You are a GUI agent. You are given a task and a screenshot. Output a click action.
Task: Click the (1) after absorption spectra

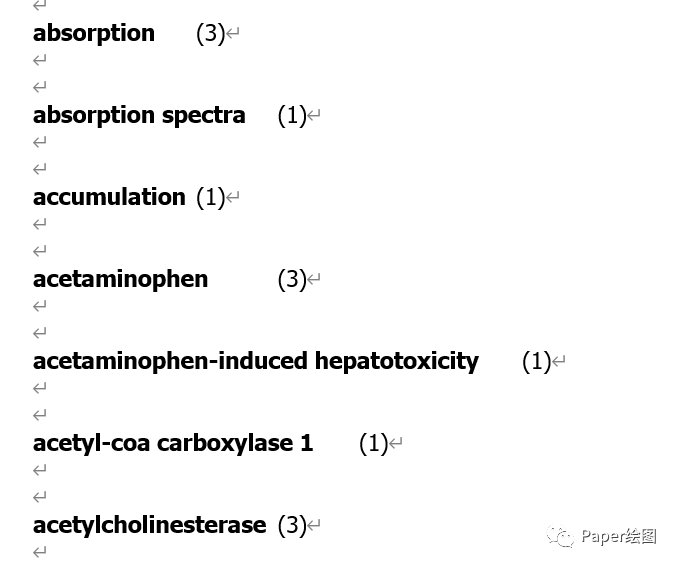click(292, 115)
